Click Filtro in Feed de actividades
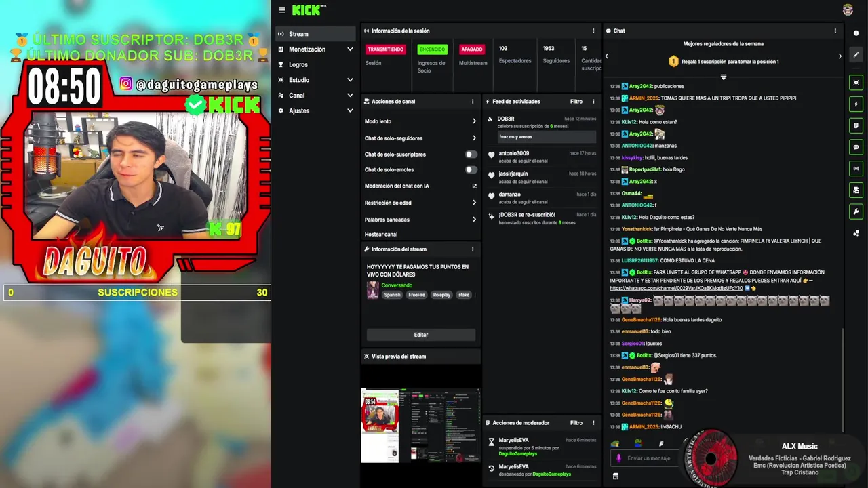The height and width of the screenshot is (488, 868). [576, 102]
